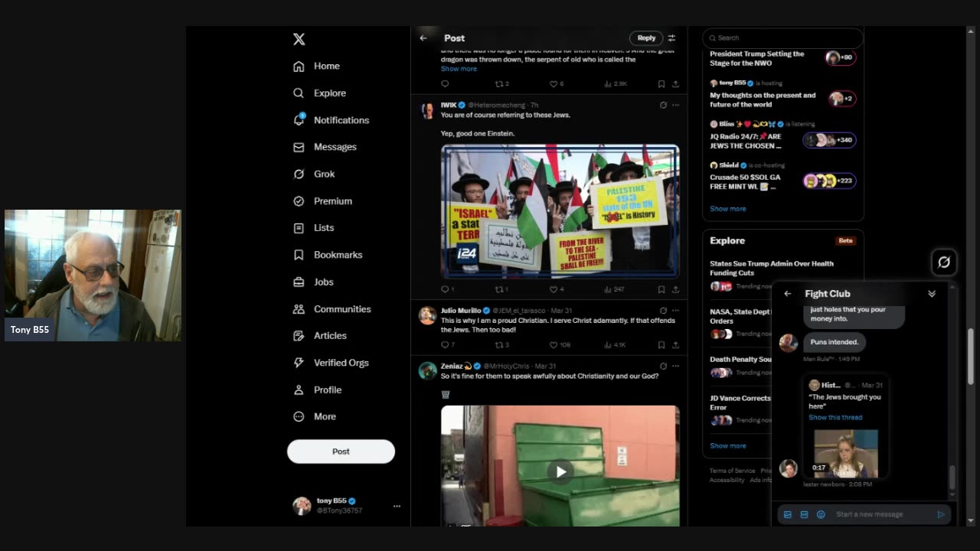This screenshot has width=980, height=551.
Task: Open the floating Grok button
Action: pyautogui.click(x=944, y=262)
